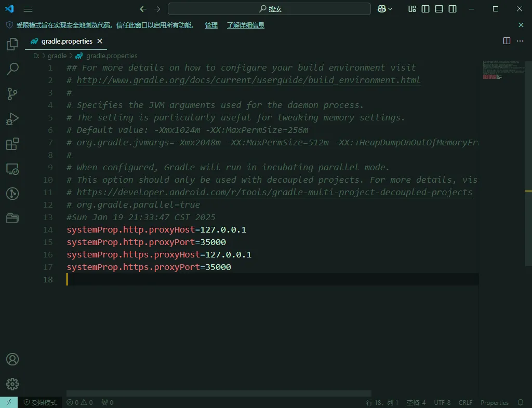Click the horizontal scrollbar under the editor
This screenshot has width=532, height=408.
pos(218,393)
